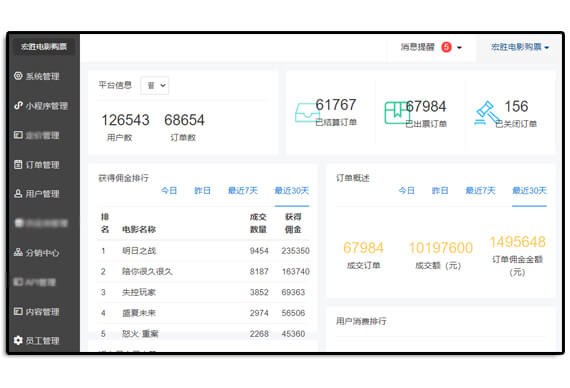The height and width of the screenshot is (388, 570).
Task: Click the 分销中心 hierarchy icon
Action: 18,252
